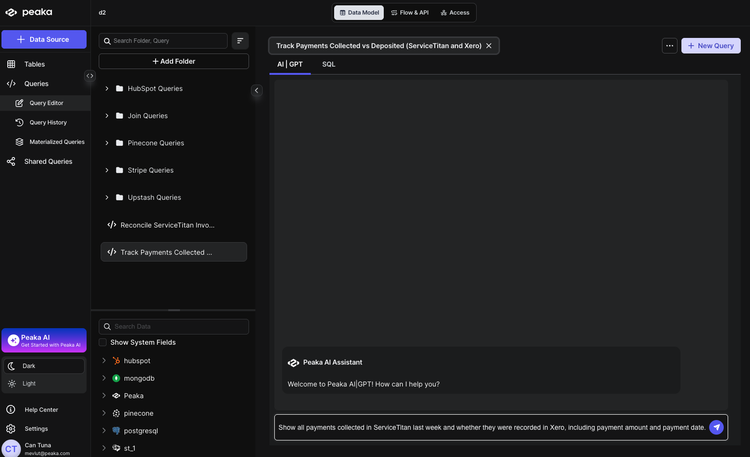Click the Tables grid icon
Screen dimensions: 750x457
point(11,64)
